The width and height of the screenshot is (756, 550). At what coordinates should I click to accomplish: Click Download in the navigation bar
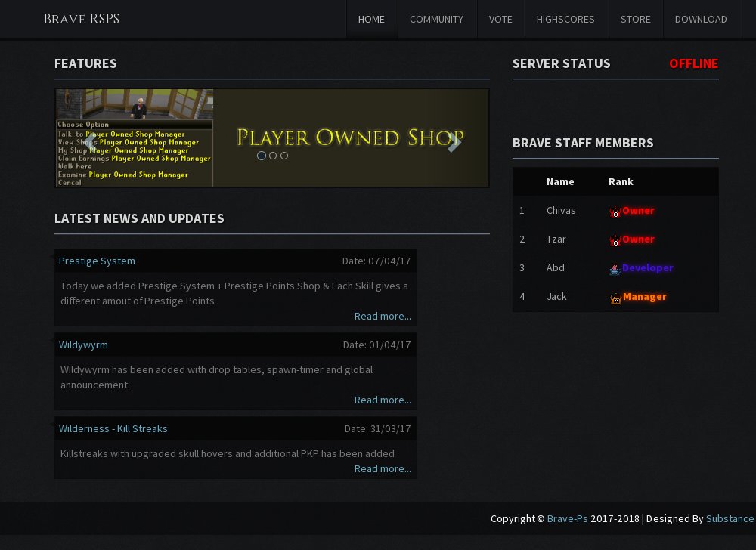click(x=701, y=20)
